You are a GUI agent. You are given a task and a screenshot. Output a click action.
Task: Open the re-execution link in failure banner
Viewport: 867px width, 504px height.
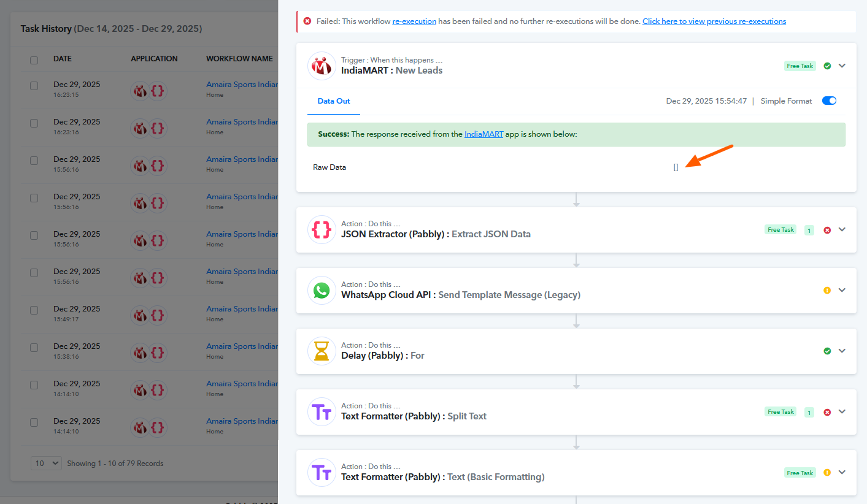pos(414,21)
